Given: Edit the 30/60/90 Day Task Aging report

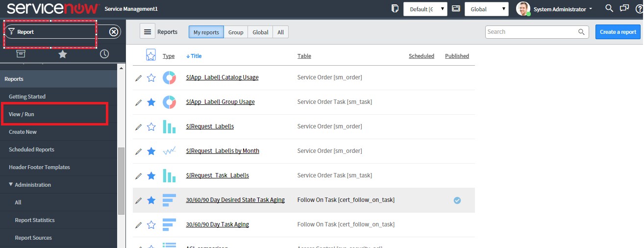Looking at the screenshot, I should pyautogui.click(x=138, y=225).
